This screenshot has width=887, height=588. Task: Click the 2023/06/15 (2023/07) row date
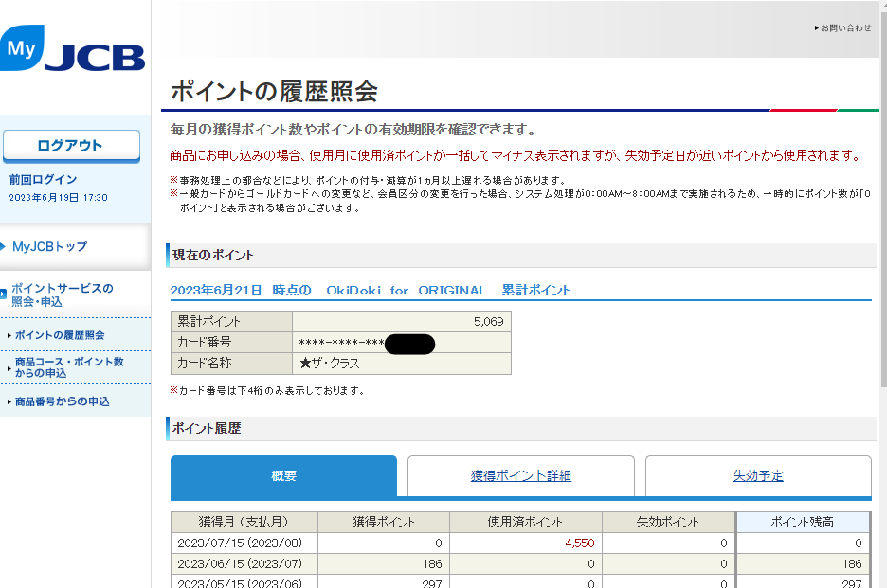click(x=240, y=564)
